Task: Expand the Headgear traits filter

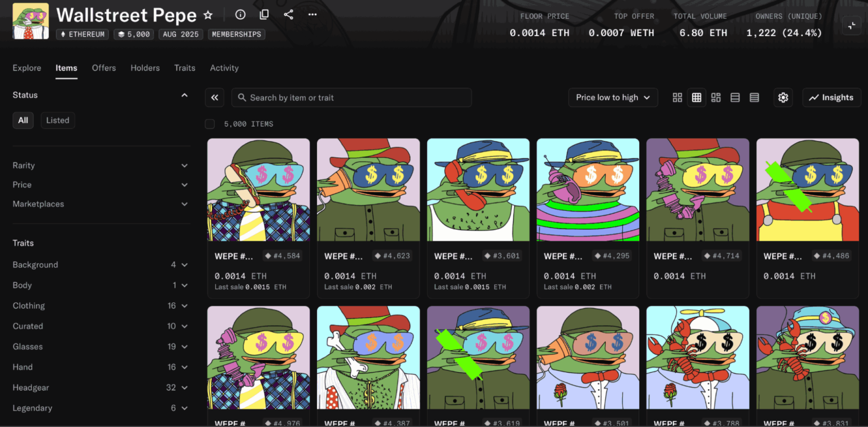Action: click(100, 387)
